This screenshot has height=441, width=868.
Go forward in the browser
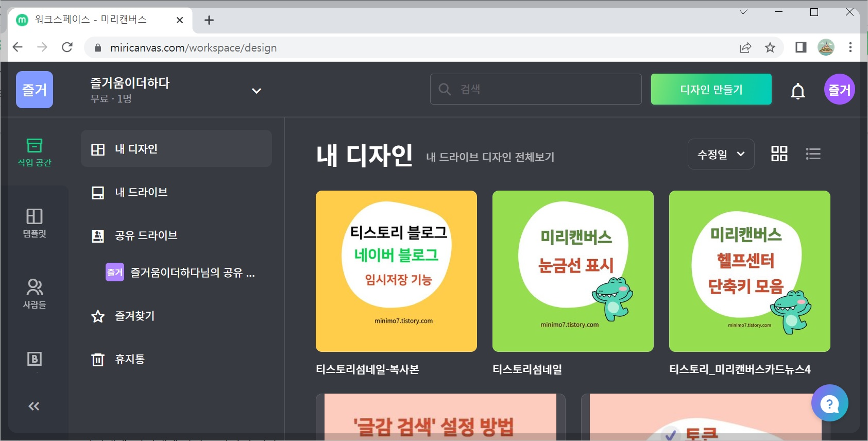(x=42, y=47)
